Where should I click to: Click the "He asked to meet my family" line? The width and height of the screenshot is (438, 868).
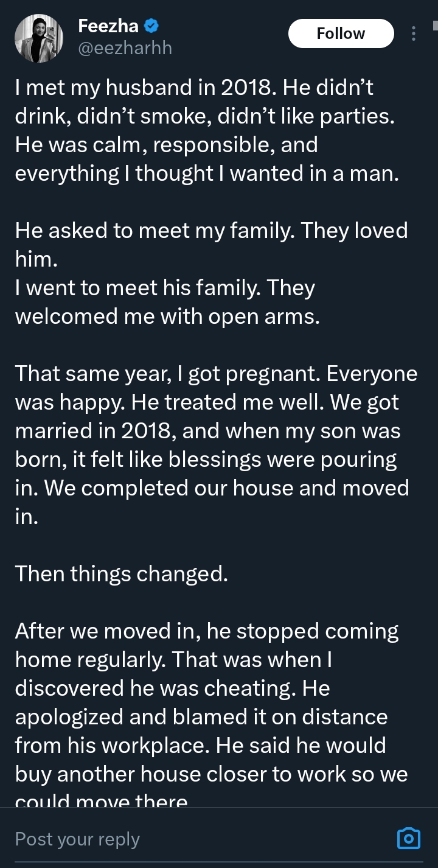pyautogui.click(x=211, y=230)
